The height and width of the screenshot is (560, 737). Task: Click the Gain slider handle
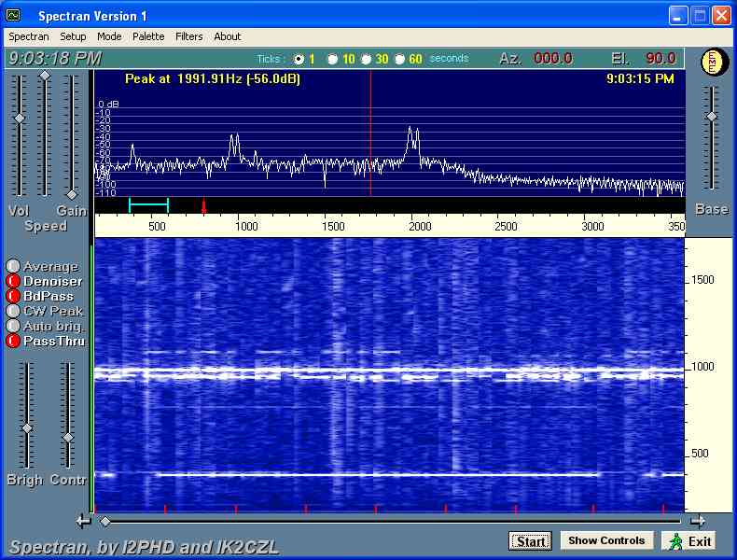point(72,195)
